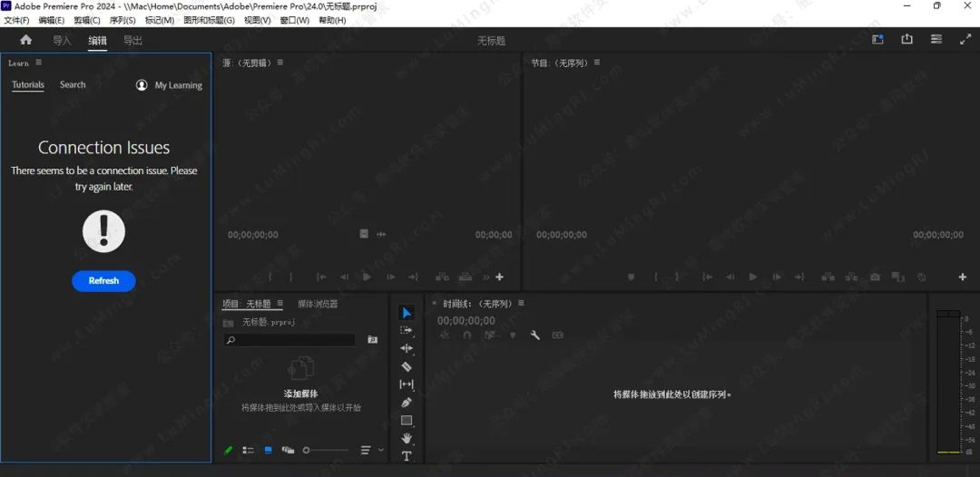Open the 文件(F) menu
The width and height of the screenshot is (980, 477).
(x=16, y=20)
